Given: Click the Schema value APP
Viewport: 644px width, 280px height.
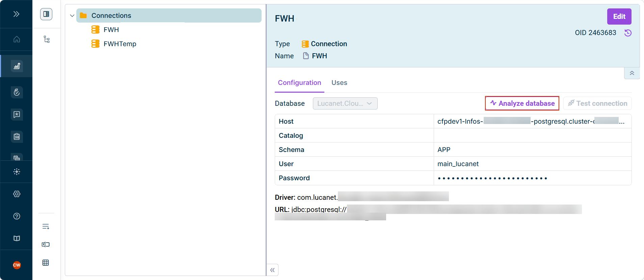Looking at the screenshot, I should tap(444, 150).
